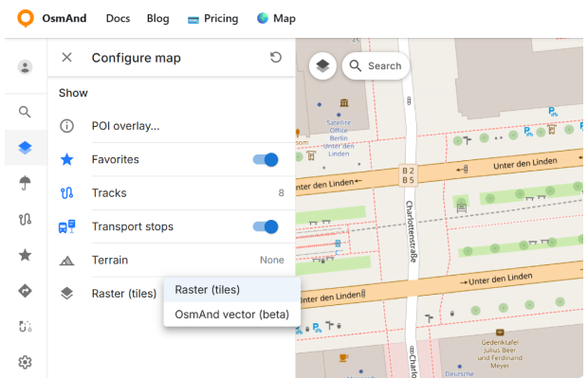Click the map layers floating button
This screenshot has height=379, width=588.
click(x=322, y=66)
